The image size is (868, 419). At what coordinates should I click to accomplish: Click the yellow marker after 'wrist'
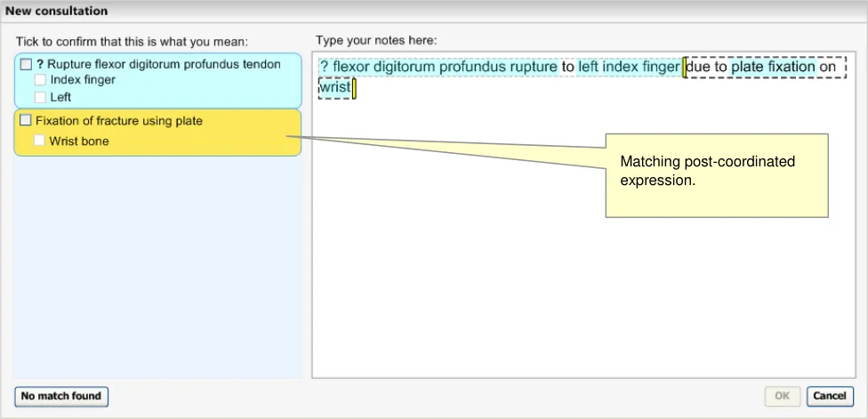354,89
